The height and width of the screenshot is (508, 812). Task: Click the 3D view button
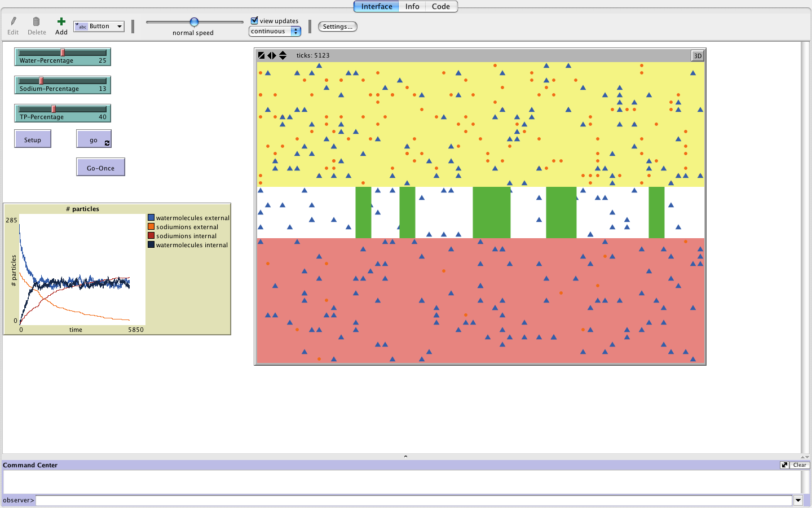pyautogui.click(x=698, y=56)
